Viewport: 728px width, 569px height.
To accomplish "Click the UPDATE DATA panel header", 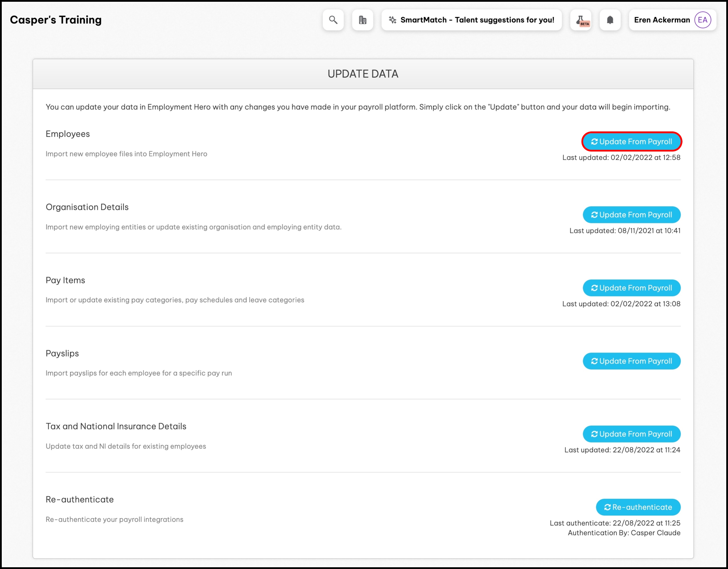I will point(363,74).
